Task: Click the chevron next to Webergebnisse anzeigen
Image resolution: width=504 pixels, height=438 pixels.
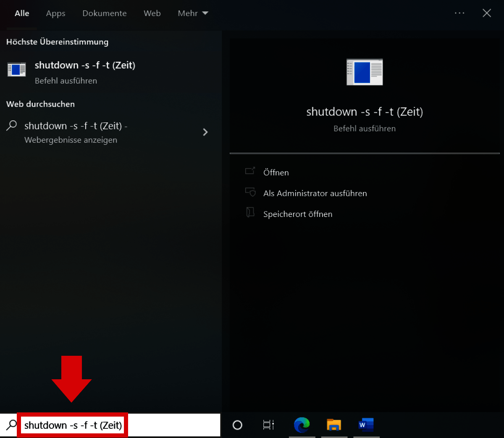Action: tap(205, 132)
